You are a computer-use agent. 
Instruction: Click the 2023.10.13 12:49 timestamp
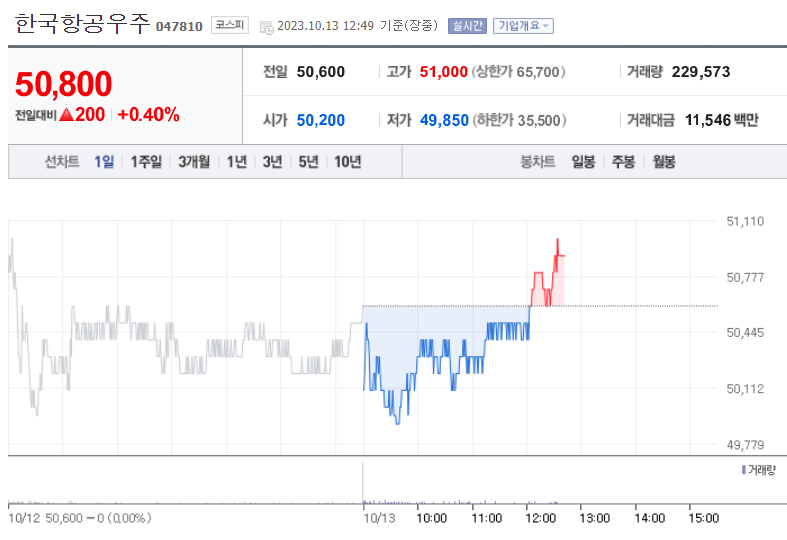point(325,26)
